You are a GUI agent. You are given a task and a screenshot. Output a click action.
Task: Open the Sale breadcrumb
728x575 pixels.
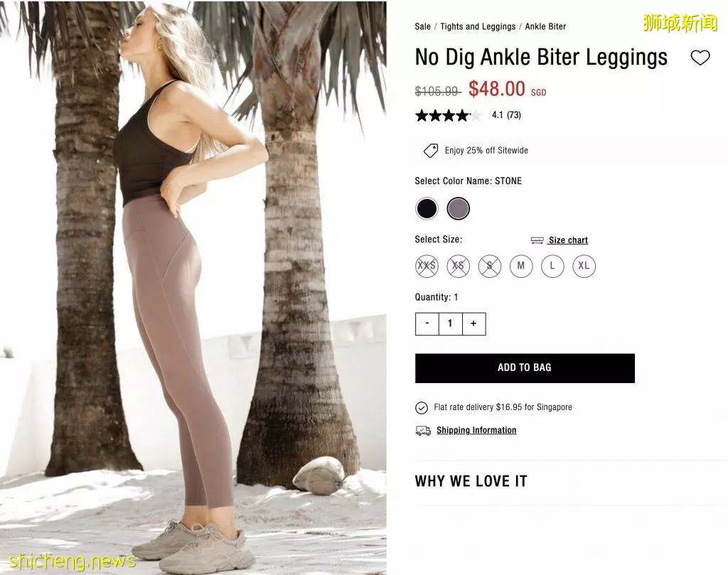[422, 26]
